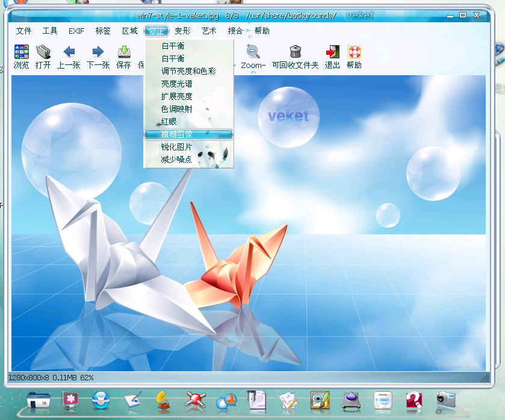Open the 工具 menu
This screenshot has height=420, width=505.
tap(50, 31)
